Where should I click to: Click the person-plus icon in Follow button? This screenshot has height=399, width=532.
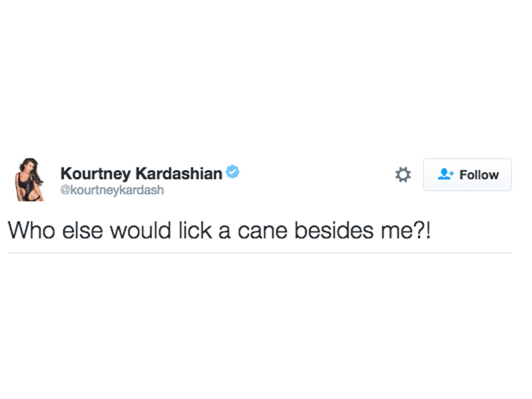pyautogui.click(x=446, y=175)
